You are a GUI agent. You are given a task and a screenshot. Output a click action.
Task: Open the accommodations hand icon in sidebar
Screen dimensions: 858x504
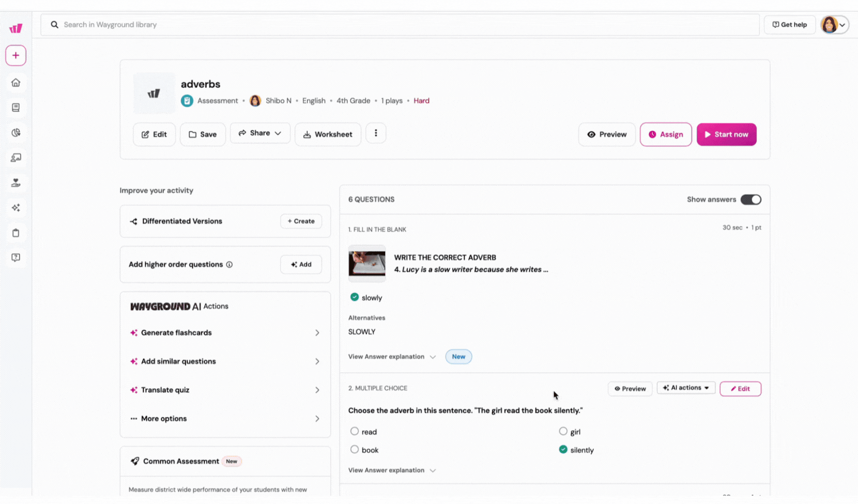tap(16, 182)
